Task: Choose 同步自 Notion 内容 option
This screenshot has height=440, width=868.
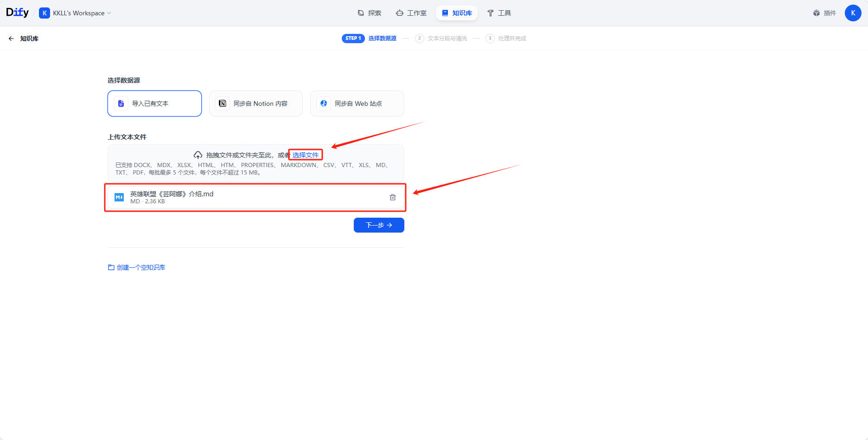Action: coord(256,104)
